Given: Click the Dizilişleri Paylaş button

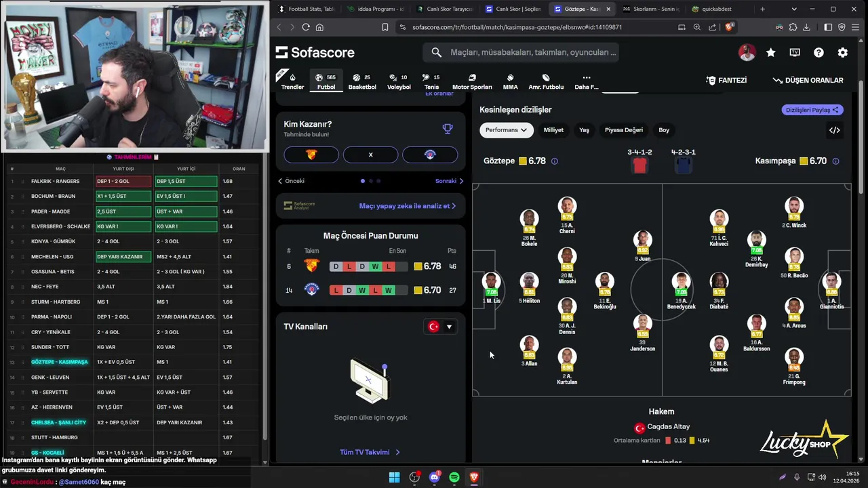Looking at the screenshot, I should (x=812, y=110).
